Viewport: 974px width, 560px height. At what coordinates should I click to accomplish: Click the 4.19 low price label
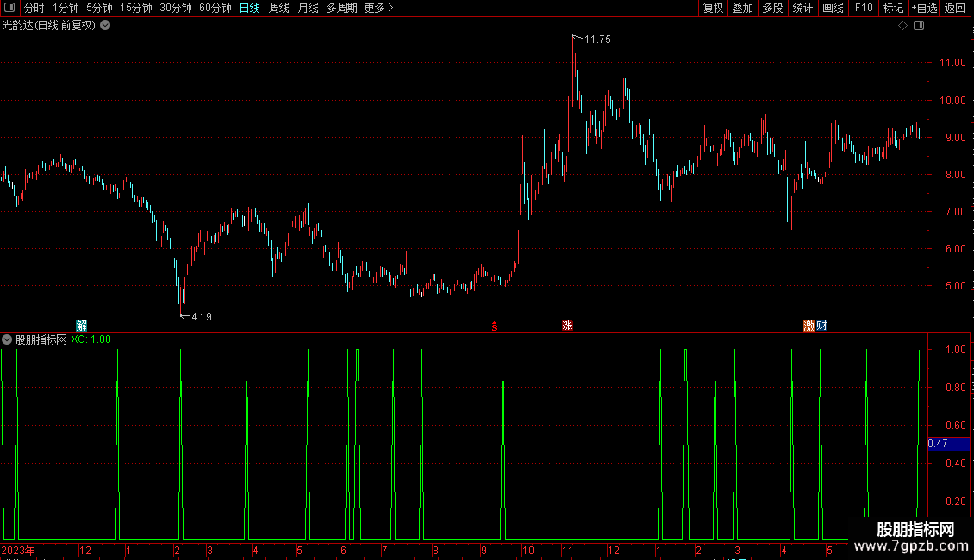coord(201,317)
